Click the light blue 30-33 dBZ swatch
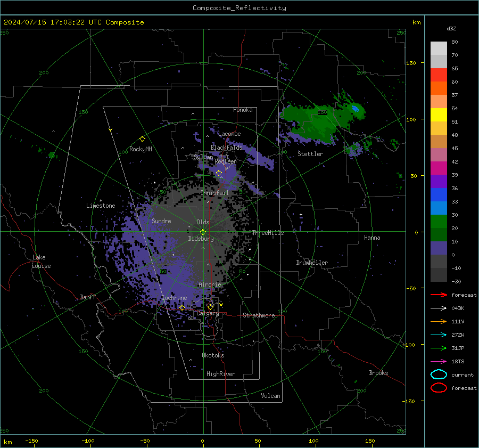Screen dimensions: 479x448 click(439, 208)
